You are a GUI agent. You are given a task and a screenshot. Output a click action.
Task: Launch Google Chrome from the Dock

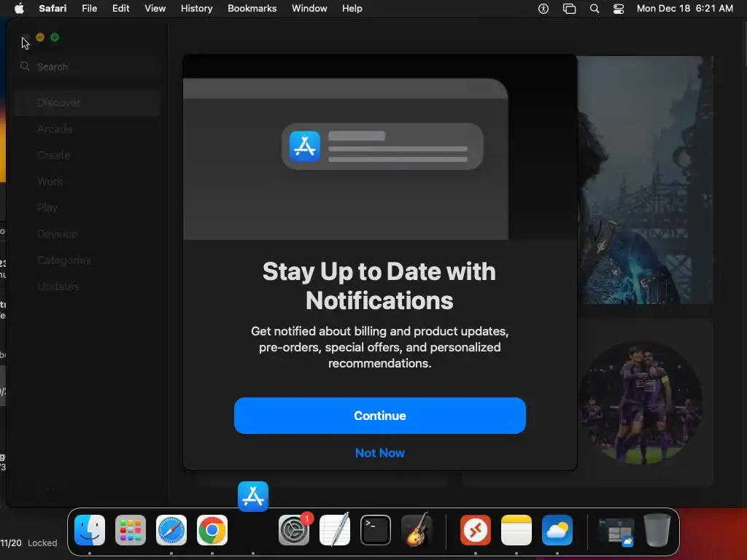coord(212,530)
